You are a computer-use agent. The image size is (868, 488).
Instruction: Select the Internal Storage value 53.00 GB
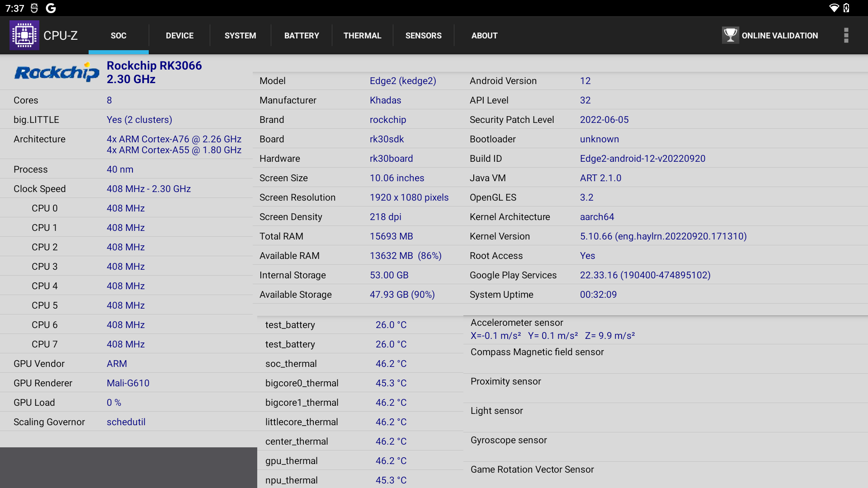[389, 275]
